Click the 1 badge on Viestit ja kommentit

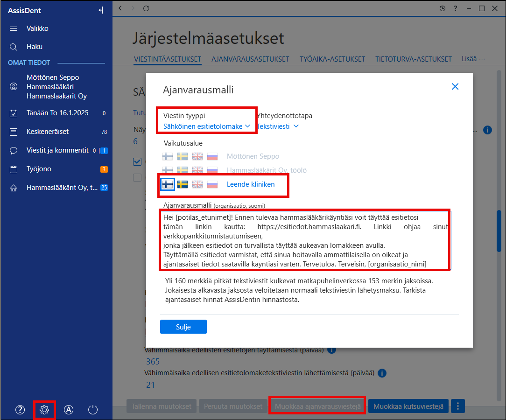[x=104, y=151]
